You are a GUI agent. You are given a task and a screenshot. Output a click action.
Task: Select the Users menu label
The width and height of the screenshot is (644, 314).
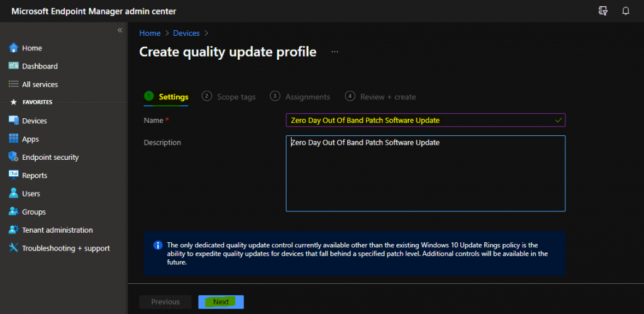[31, 194]
